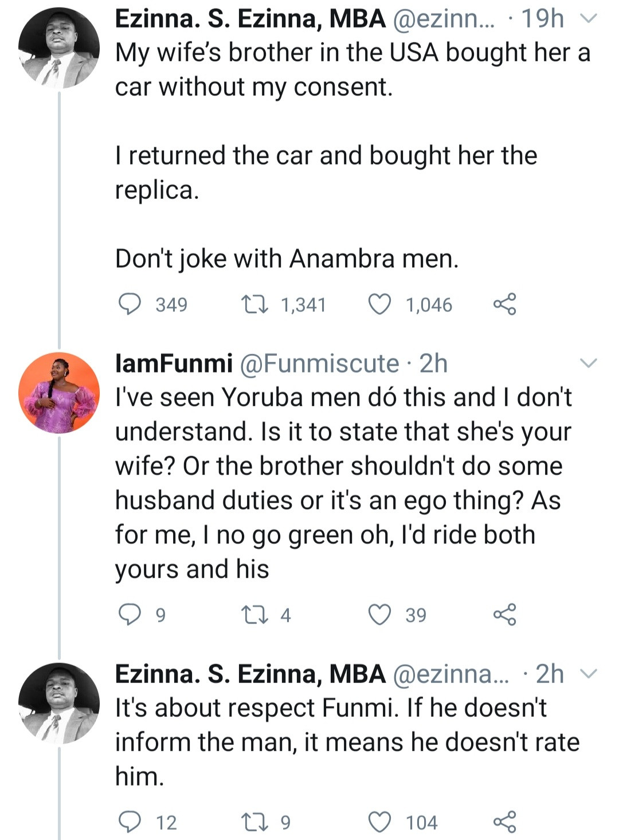The image size is (619, 840).
Task: Open the 'I returned the car' tweet text
Action: (x=326, y=172)
